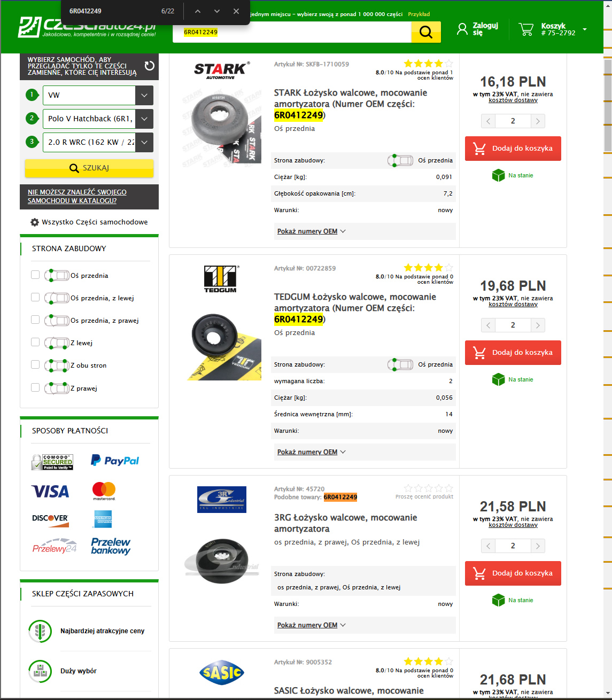Click the VISA payment icon

51,491
